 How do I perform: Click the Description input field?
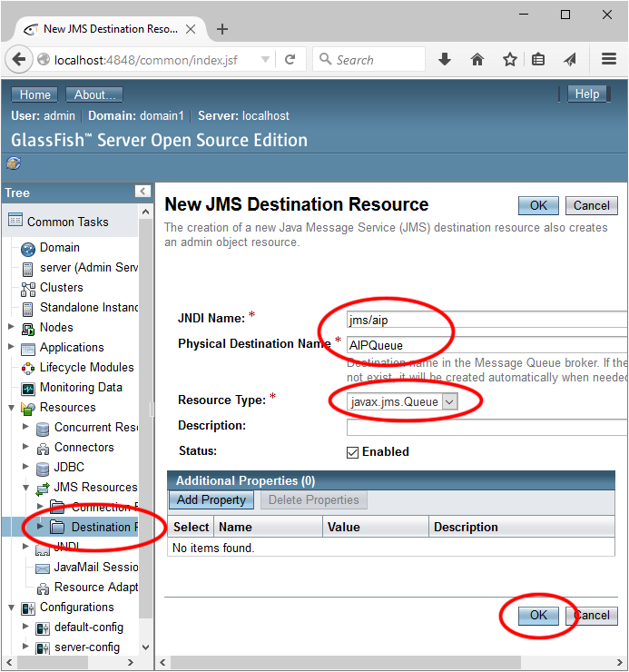click(487, 428)
